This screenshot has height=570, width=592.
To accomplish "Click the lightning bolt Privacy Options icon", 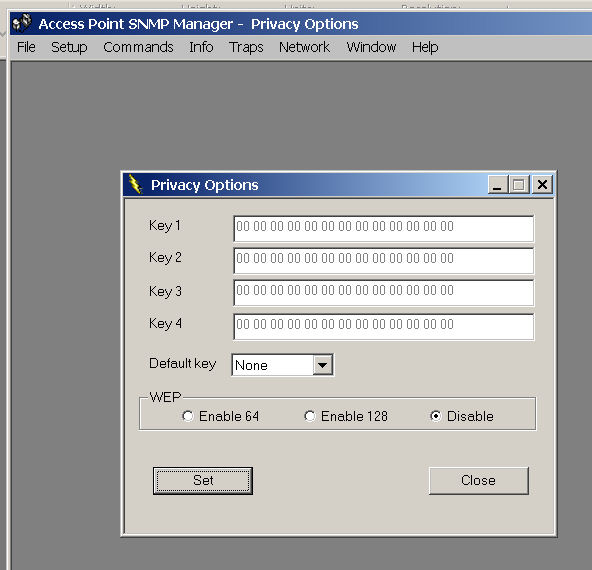I will point(136,184).
